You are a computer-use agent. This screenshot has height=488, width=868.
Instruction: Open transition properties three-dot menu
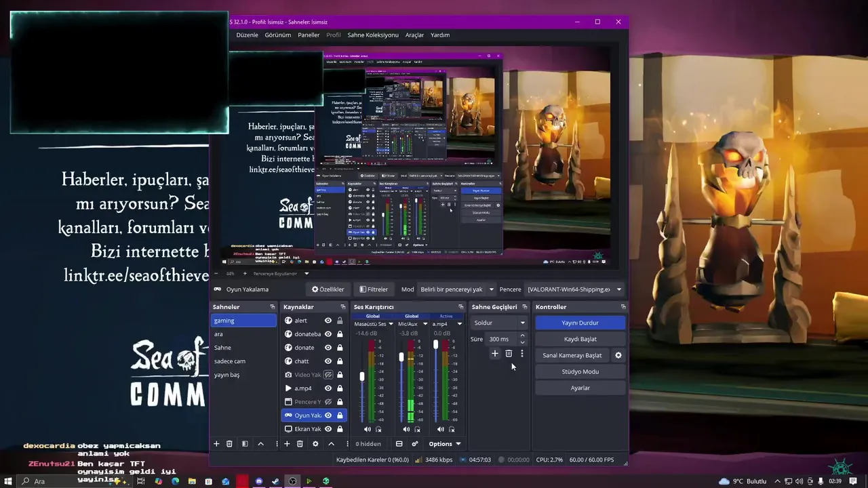pyautogui.click(x=521, y=353)
